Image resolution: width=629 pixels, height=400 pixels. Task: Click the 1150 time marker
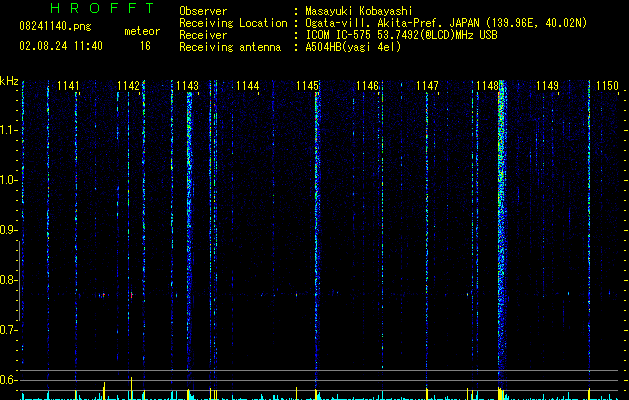tap(607, 86)
